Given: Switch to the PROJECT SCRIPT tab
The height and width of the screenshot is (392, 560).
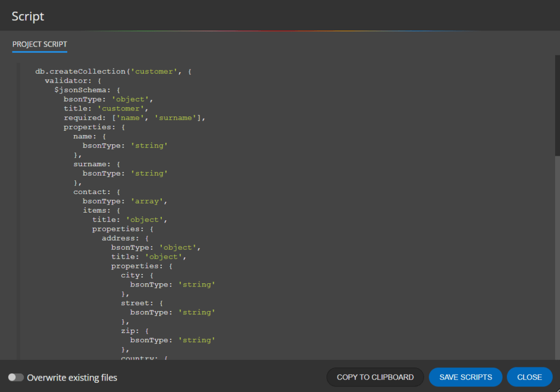Looking at the screenshot, I should 39,44.
